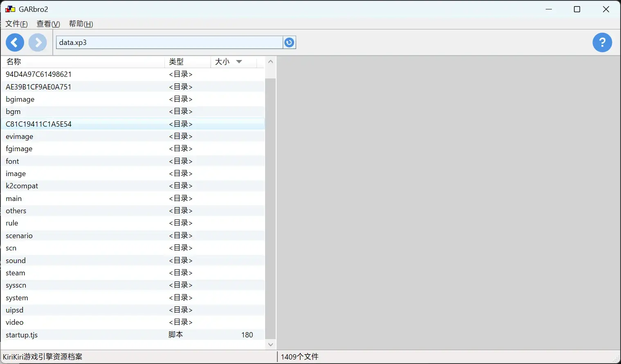Click the 脚本 type cell of startup.tjs
The width and height of the screenshot is (621, 364).
pyautogui.click(x=176, y=335)
